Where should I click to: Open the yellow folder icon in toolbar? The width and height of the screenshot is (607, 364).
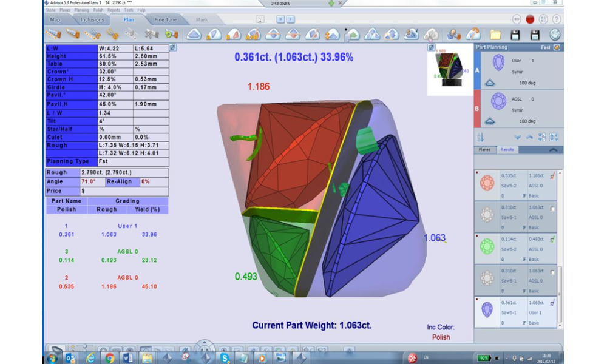click(x=496, y=35)
